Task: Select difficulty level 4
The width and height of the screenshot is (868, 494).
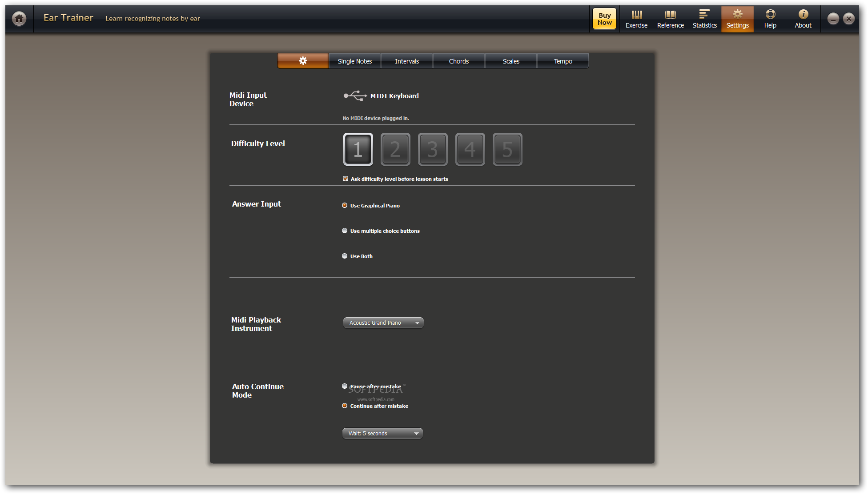Action: coord(470,149)
